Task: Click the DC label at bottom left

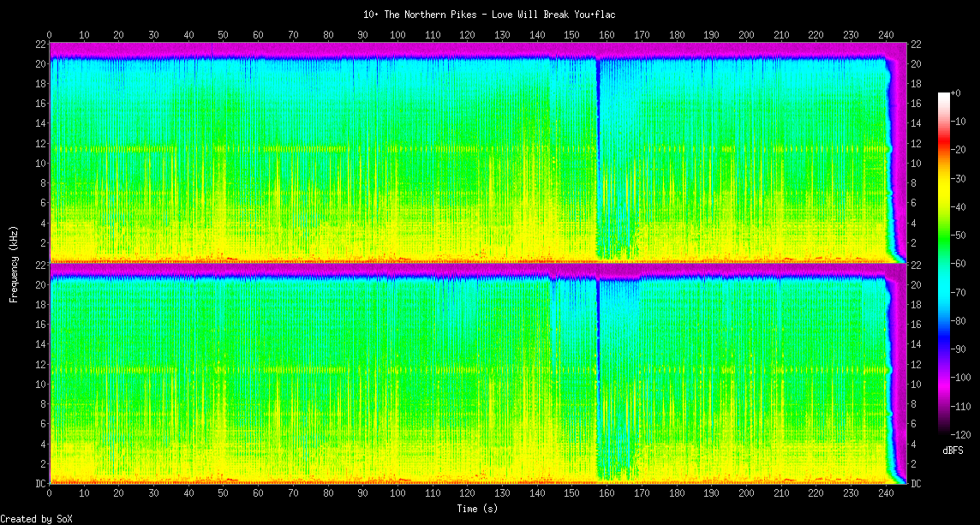Action: pyautogui.click(x=40, y=483)
